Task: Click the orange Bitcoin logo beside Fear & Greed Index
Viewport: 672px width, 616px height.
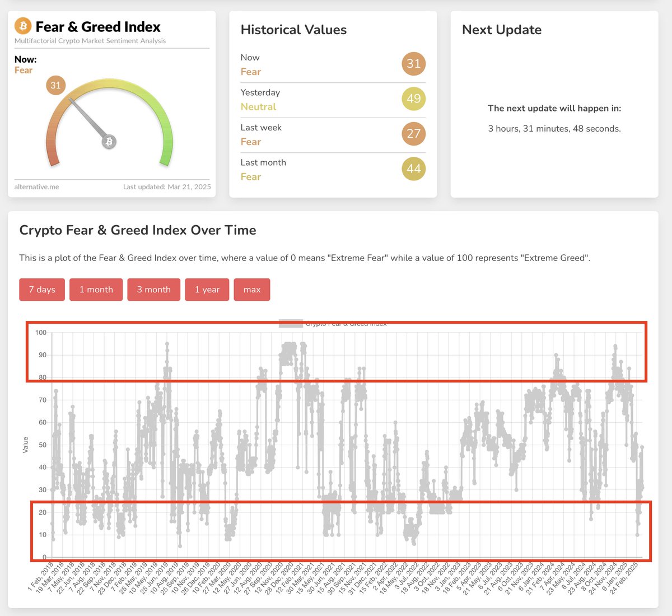Action: click(23, 26)
